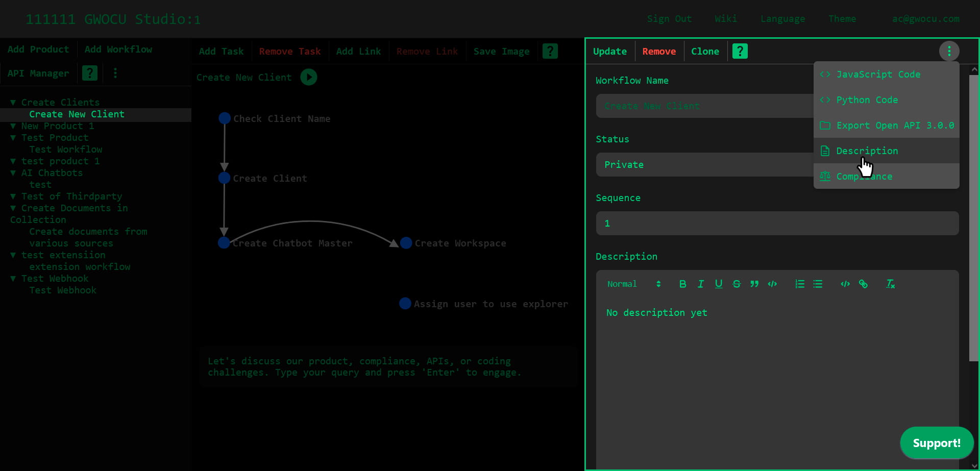980x471 pixels.
Task: Collapse the Create Documents in Collection node
Action: [x=13, y=208]
